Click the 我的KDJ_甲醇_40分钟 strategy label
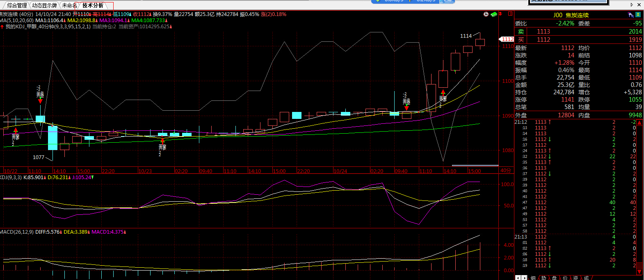Viewport: 644px width, 280px height. [x=48, y=27]
